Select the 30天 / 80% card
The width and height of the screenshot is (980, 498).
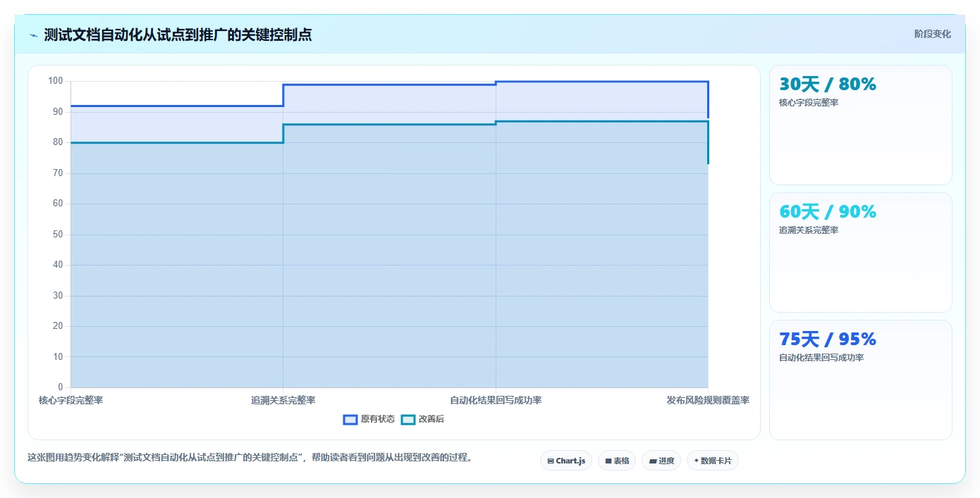point(861,125)
